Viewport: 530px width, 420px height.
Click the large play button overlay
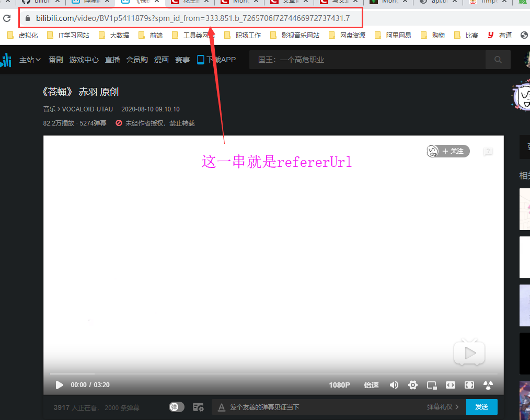coord(469,353)
